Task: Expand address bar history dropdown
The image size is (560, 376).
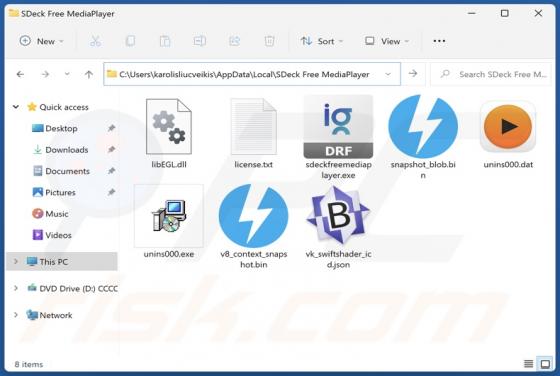Action: pyautogui.click(x=388, y=74)
